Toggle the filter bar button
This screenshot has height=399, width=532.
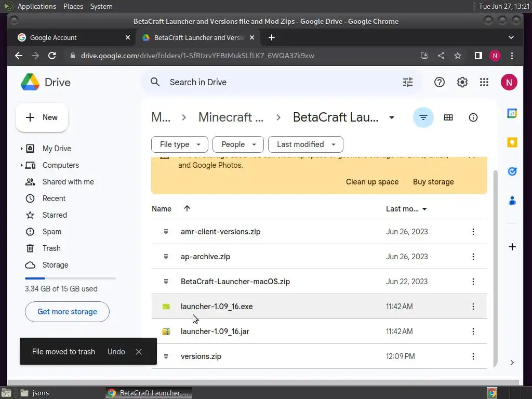[423, 117]
